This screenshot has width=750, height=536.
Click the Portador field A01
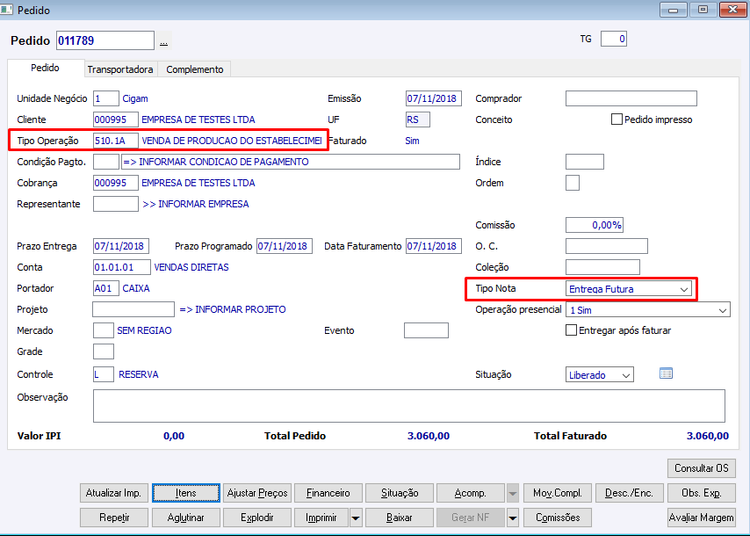coord(106,288)
